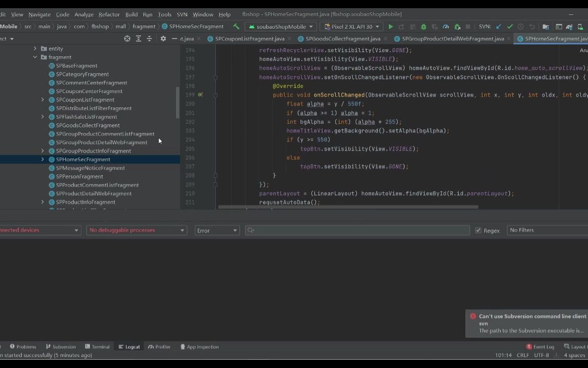Expand SPHomeSecFragment tree node
The width and height of the screenshot is (588, 368).
pos(42,159)
